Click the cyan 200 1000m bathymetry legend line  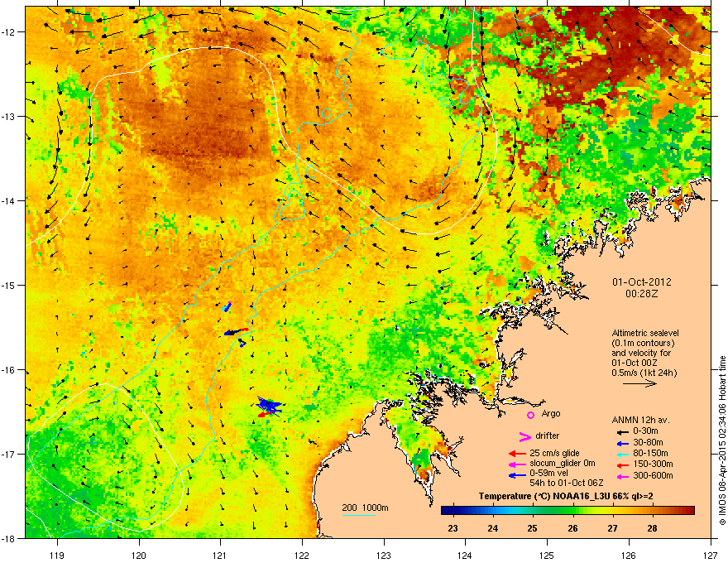pyautogui.click(x=359, y=515)
